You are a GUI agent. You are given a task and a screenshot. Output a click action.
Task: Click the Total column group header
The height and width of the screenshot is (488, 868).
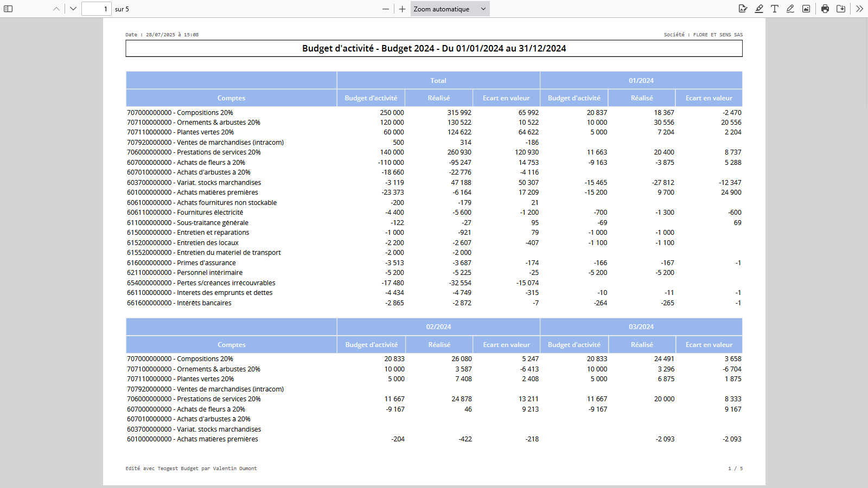pyautogui.click(x=438, y=80)
